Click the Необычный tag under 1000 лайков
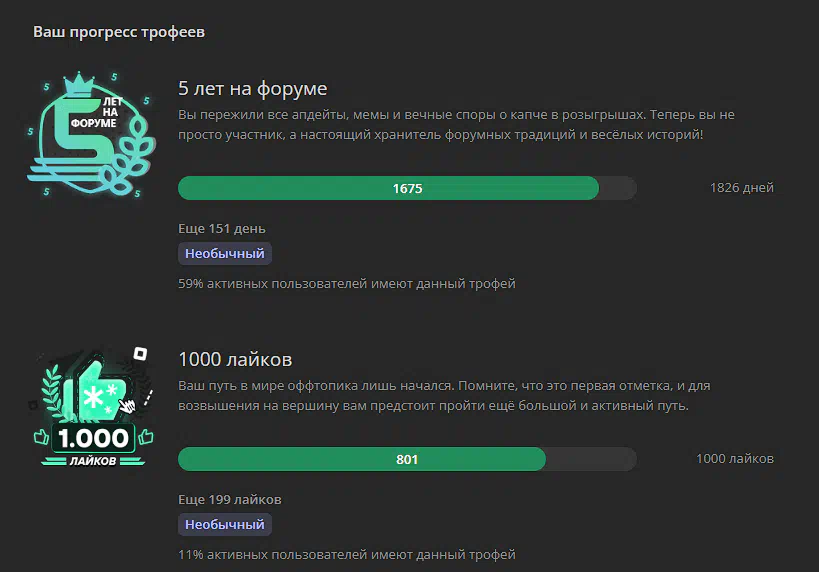Screen dimensions: 819x572 [225, 524]
